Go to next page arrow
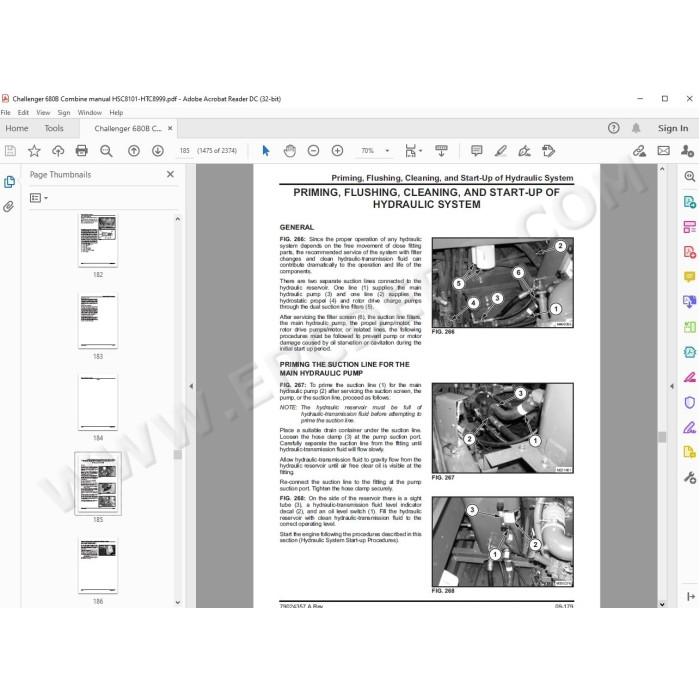The width and height of the screenshot is (700, 700). point(158,151)
